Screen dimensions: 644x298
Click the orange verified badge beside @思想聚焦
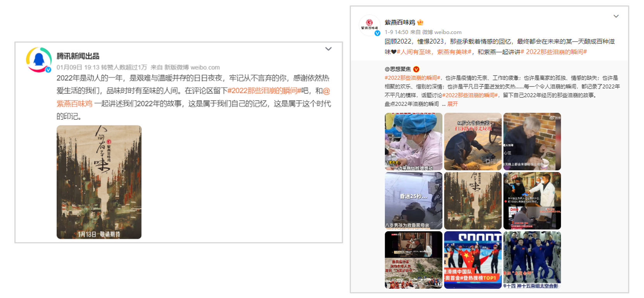(416, 69)
